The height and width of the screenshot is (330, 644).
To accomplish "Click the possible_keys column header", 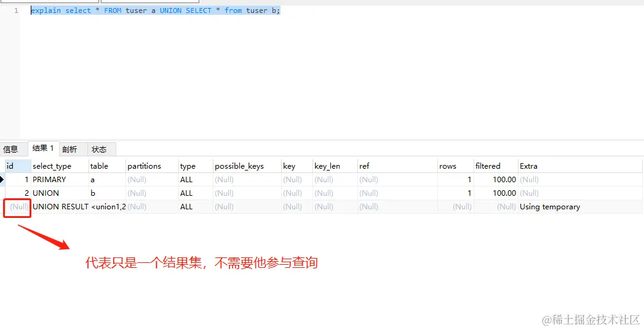I will point(247,166).
